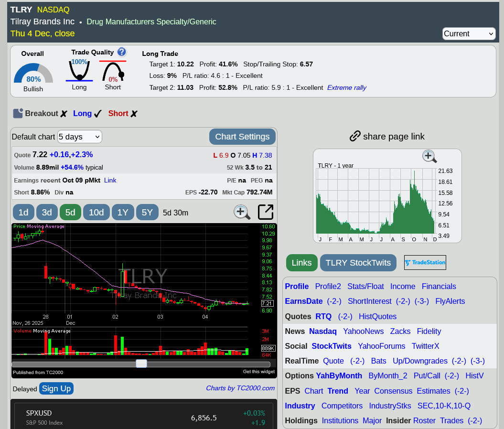
Task: Open the TwitterX link
Action: click(425, 346)
